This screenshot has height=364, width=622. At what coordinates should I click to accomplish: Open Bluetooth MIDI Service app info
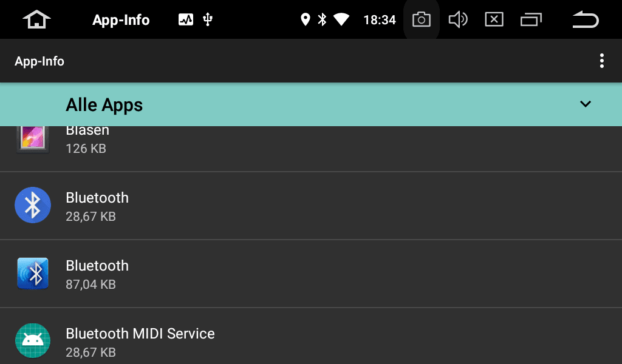[311, 336]
